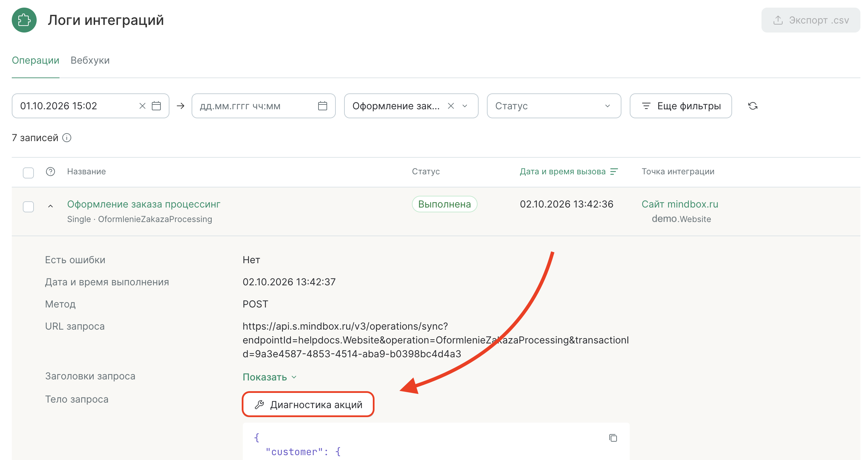Clear the Оформление зак... operation filter

point(451,106)
